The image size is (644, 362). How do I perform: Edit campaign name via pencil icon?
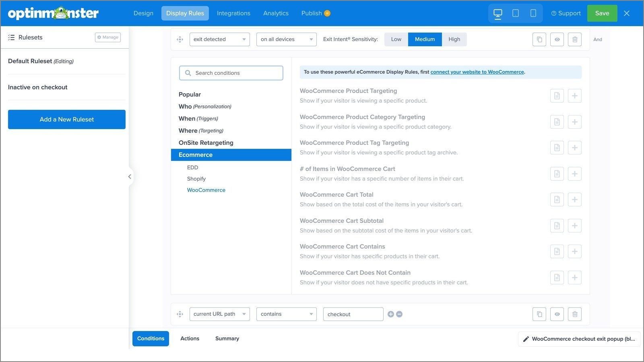pos(526,339)
